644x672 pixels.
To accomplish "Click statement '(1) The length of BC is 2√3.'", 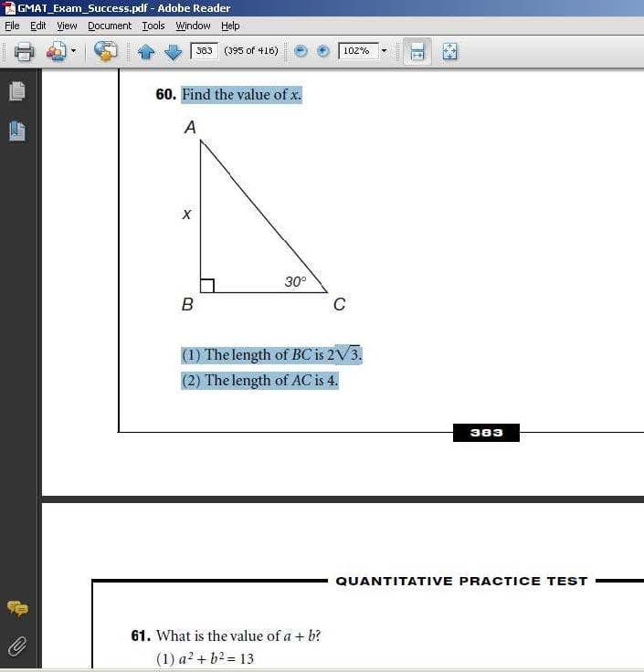I will point(271,354).
